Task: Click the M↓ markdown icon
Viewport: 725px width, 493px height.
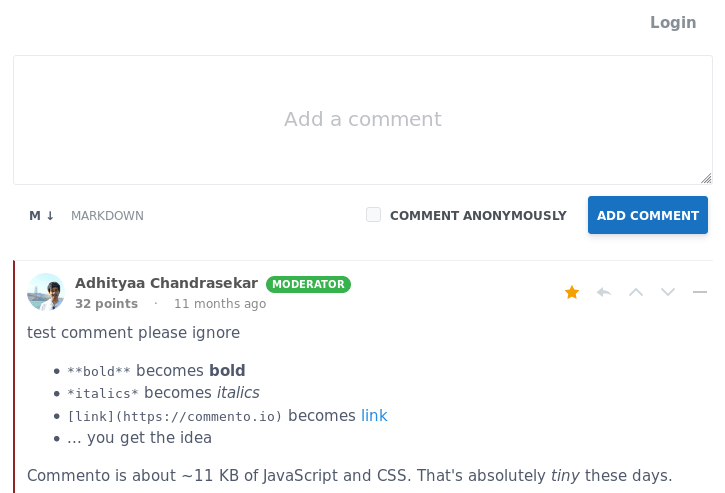Action: [x=42, y=216]
